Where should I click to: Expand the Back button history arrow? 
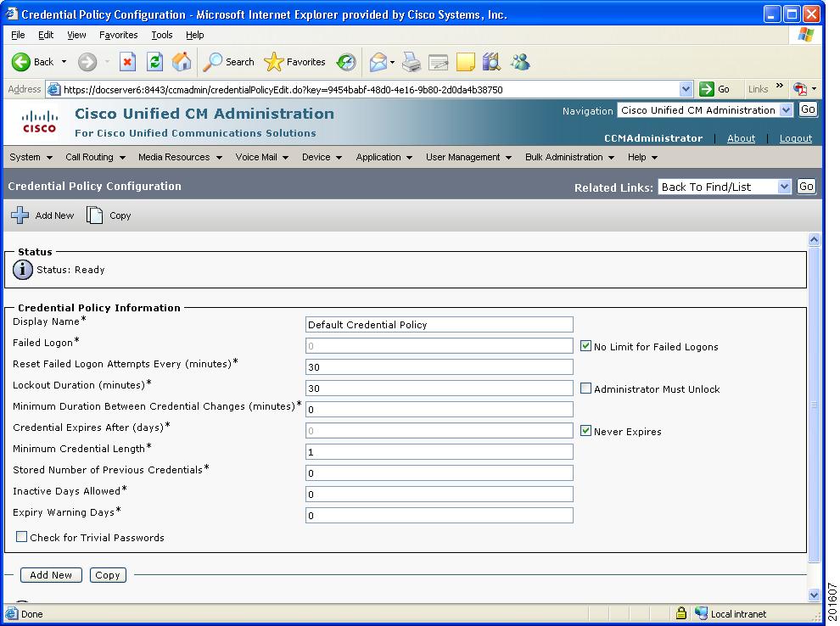coord(64,62)
